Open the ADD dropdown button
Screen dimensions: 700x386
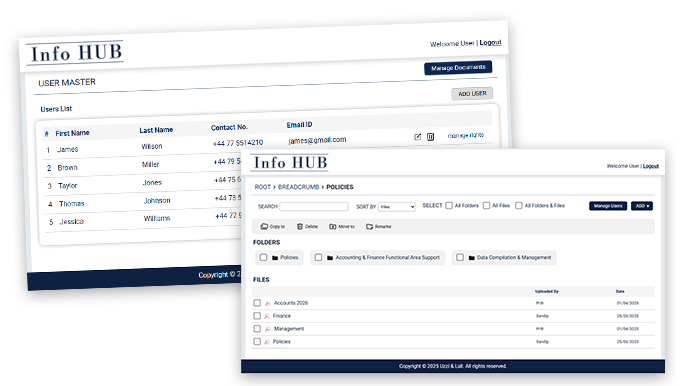642,206
